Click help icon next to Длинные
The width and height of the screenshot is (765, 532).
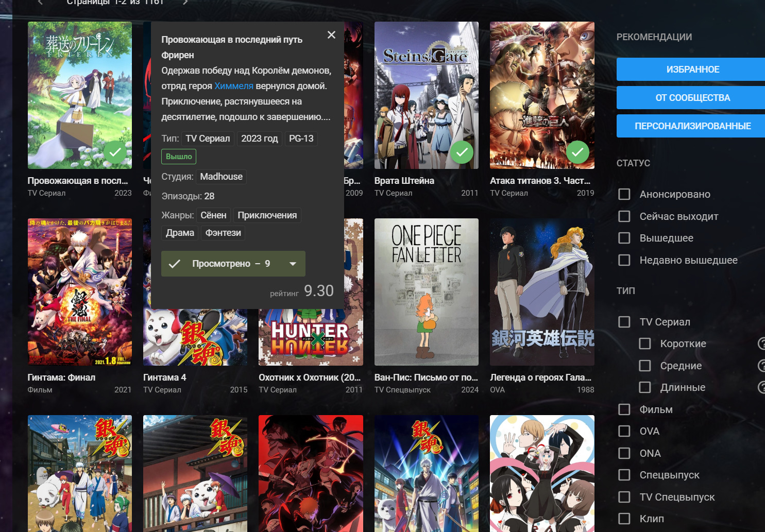pyautogui.click(x=761, y=387)
